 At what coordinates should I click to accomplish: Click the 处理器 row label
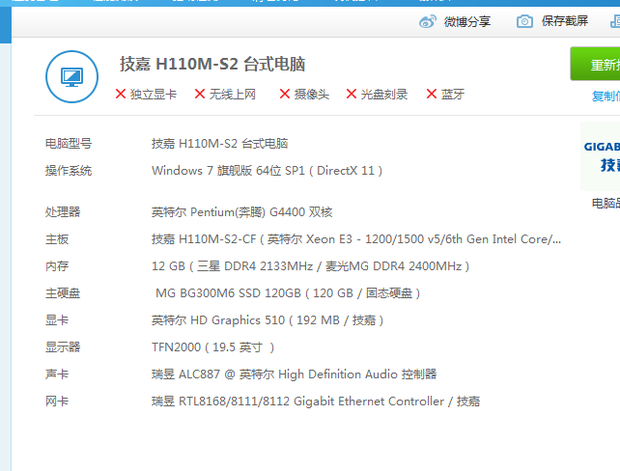62,212
